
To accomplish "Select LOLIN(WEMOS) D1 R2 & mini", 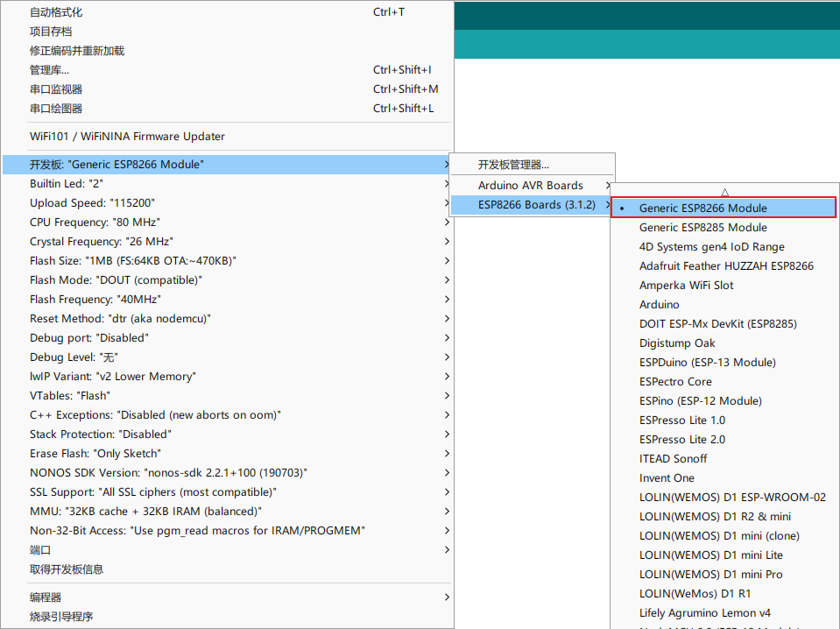I will point(724,517).
